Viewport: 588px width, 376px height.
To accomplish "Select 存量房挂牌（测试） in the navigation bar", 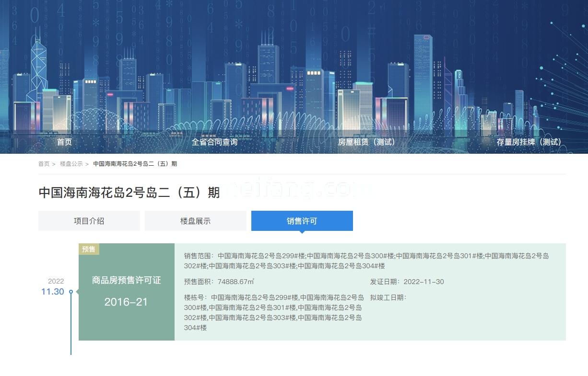I will tap(529, 142).
